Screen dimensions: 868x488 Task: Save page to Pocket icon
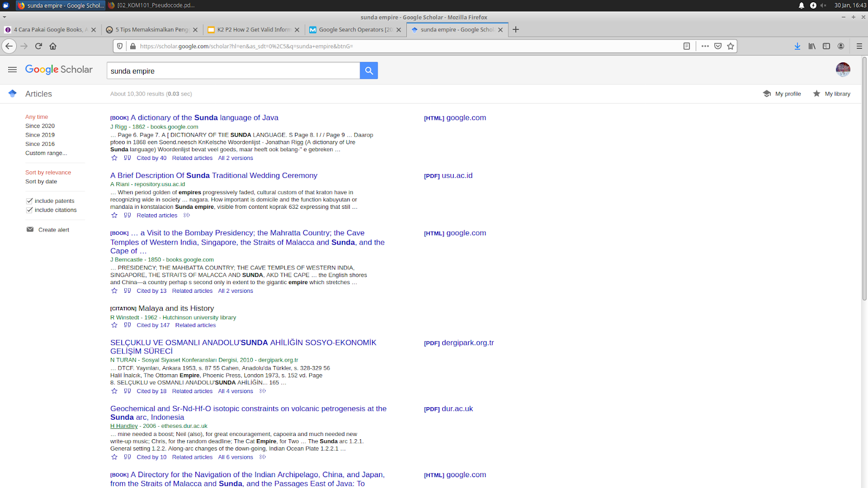[x=718, y=46]
